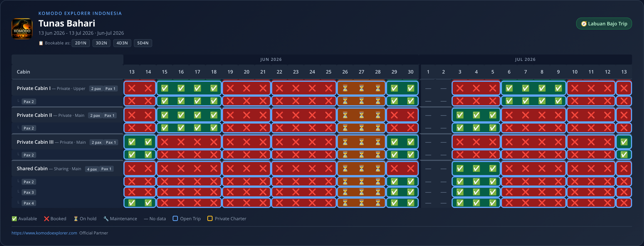Click the Pax 2 label under Private Cabin II
Image resolution: width=644 pixels, height=246 pixels.
tap(29, 128)
